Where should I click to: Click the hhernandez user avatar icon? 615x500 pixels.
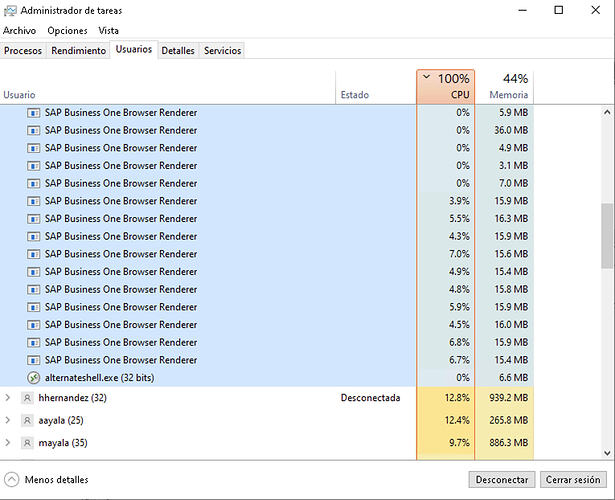[x=27, y=398]
